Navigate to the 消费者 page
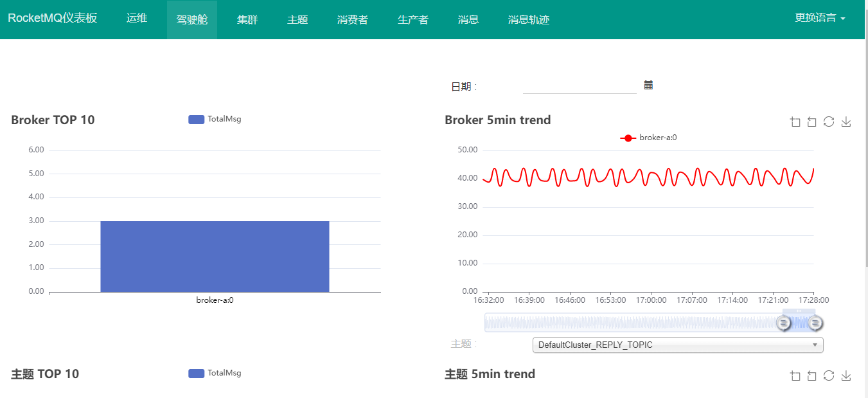The height and width of the screenshot is (398, 868). (x=352, y=20)
